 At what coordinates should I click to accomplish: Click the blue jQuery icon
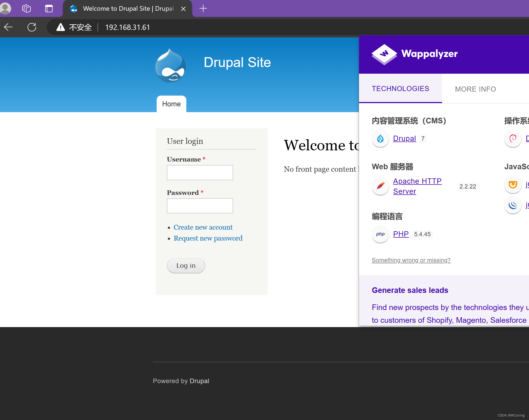click(513, 205)
